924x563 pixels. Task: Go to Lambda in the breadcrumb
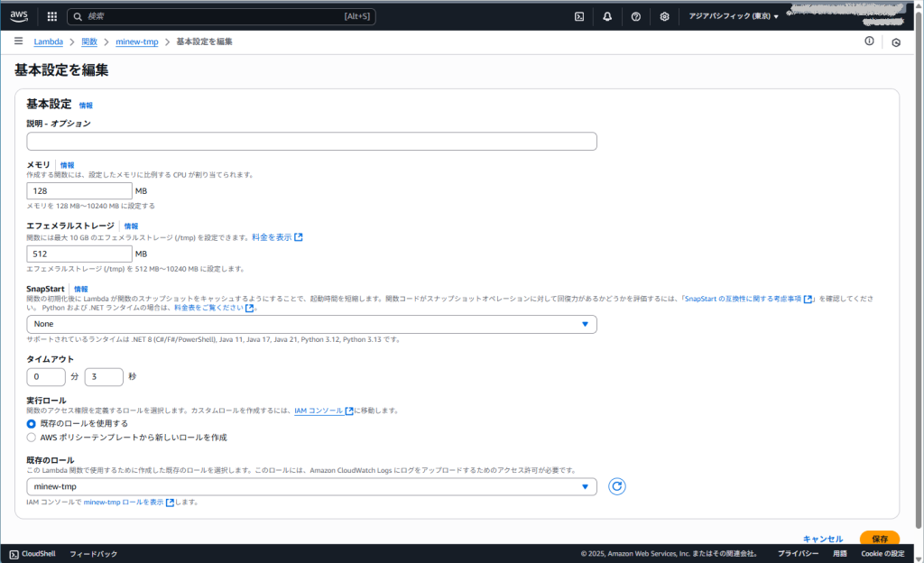pyautogui.click(x=48, y=42)
